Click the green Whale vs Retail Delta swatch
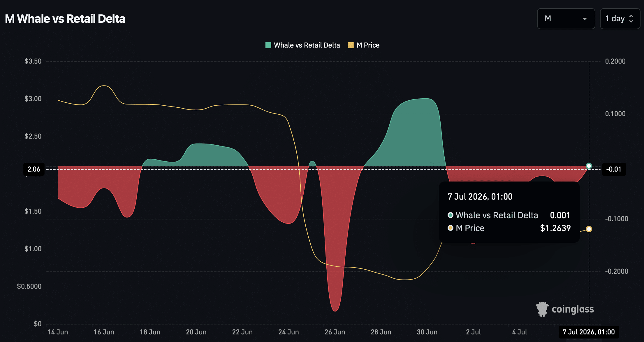 pyautogui.click(x=268, y=45)
